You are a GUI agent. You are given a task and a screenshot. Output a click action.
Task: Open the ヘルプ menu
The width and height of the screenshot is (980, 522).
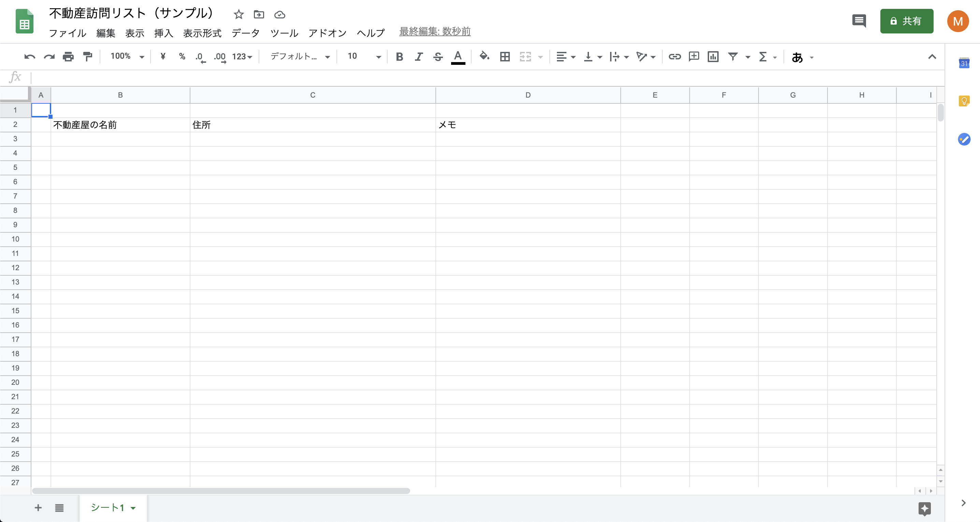(x=371, y=33)
